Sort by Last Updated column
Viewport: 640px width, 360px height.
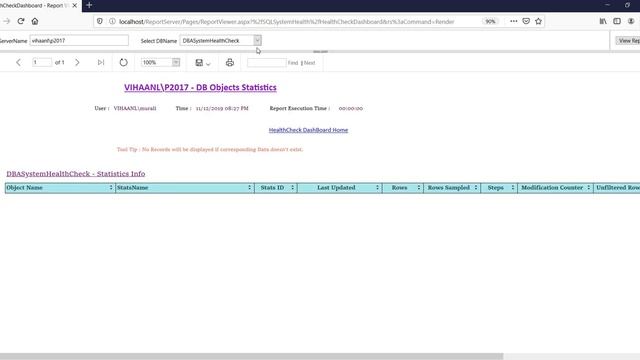377,188
